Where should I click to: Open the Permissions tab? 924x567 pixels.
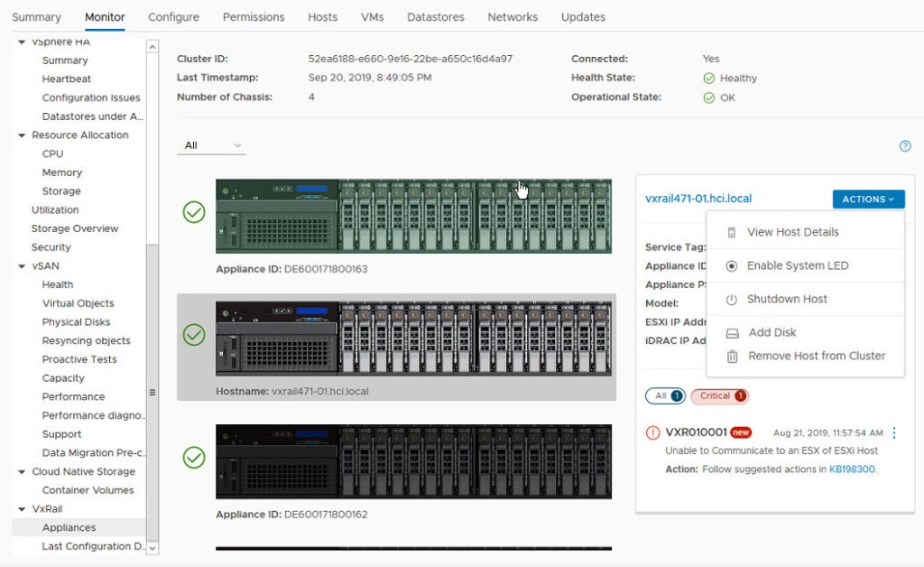(254, 17)
